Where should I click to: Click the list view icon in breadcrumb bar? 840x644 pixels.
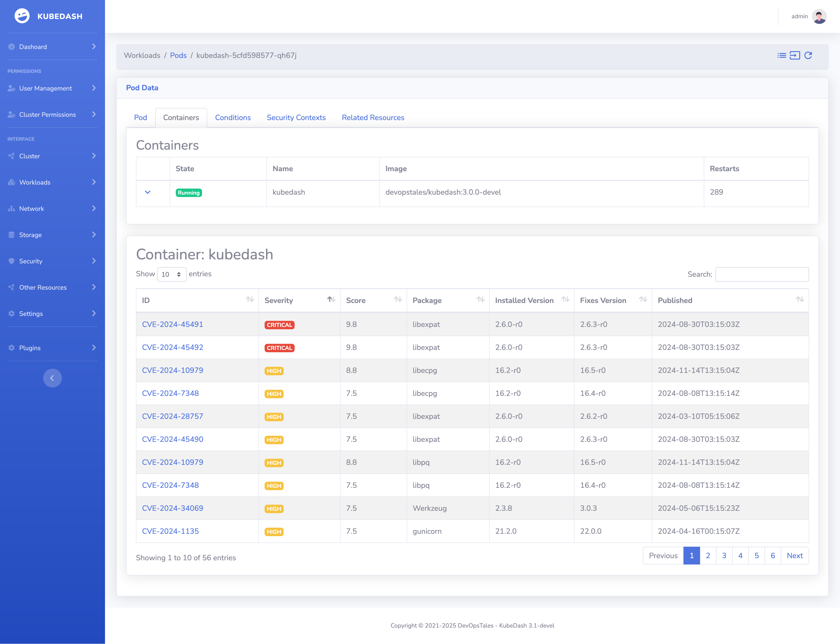(781, 56)
